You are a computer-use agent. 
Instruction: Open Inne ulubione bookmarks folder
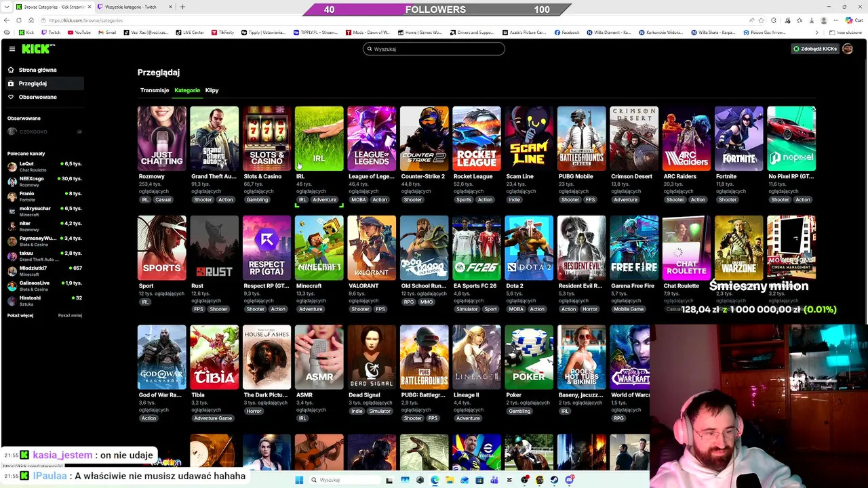[846, 33]
